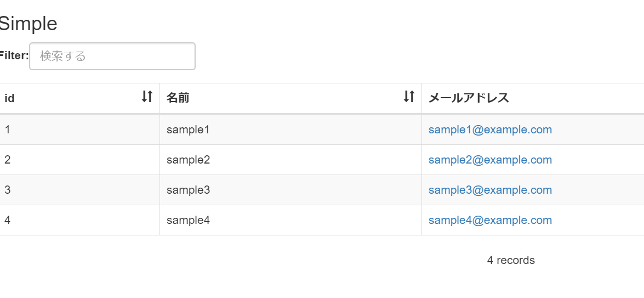Click the メールアドレス column header

(x=469, y=98)
